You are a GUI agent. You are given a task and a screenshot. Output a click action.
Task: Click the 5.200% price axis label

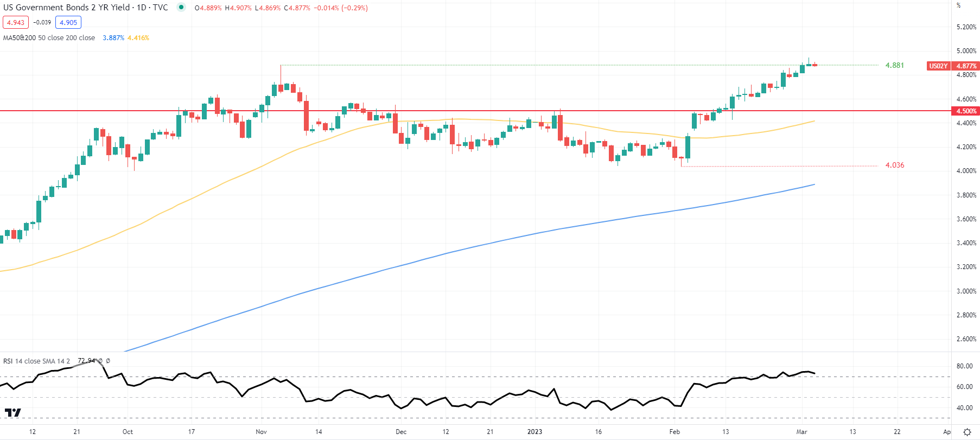(966, 27)
